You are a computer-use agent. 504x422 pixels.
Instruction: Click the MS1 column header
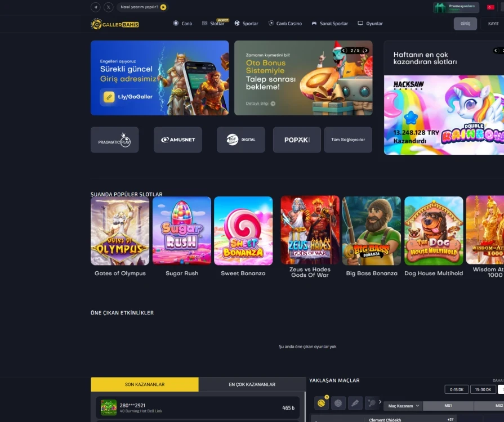[448, 406]
